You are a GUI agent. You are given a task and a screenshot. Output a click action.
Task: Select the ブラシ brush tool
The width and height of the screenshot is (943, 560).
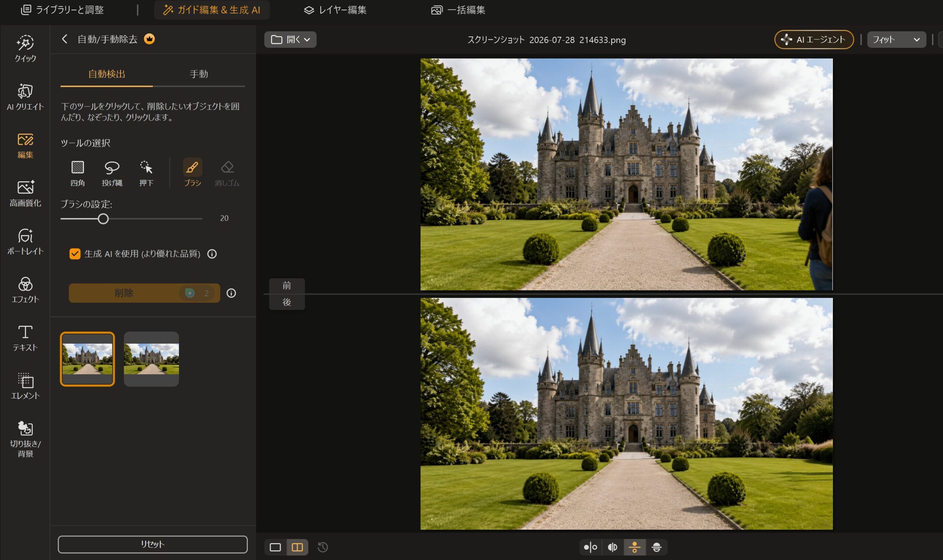193,173
